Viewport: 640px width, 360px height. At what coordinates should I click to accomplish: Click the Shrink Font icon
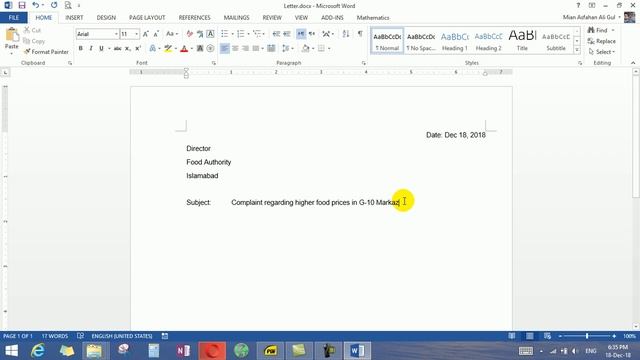[156, 34]
